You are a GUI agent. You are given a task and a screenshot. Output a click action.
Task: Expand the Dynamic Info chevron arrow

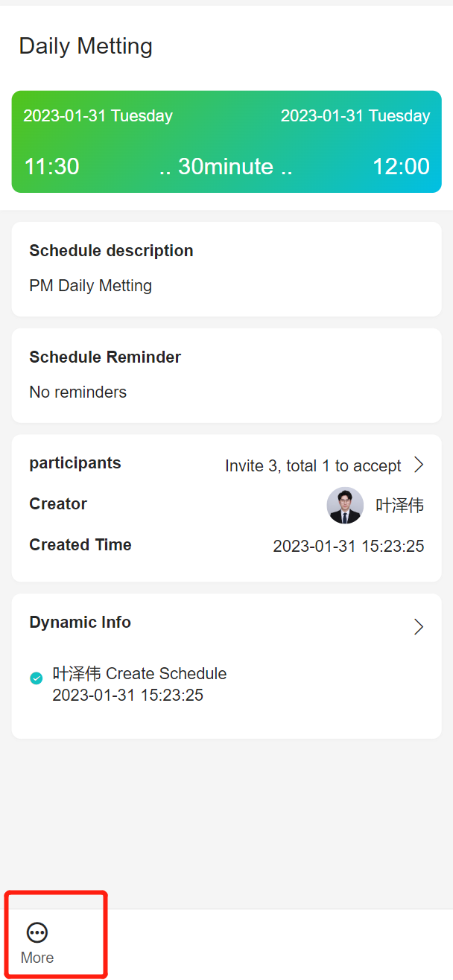coord(419,626)
